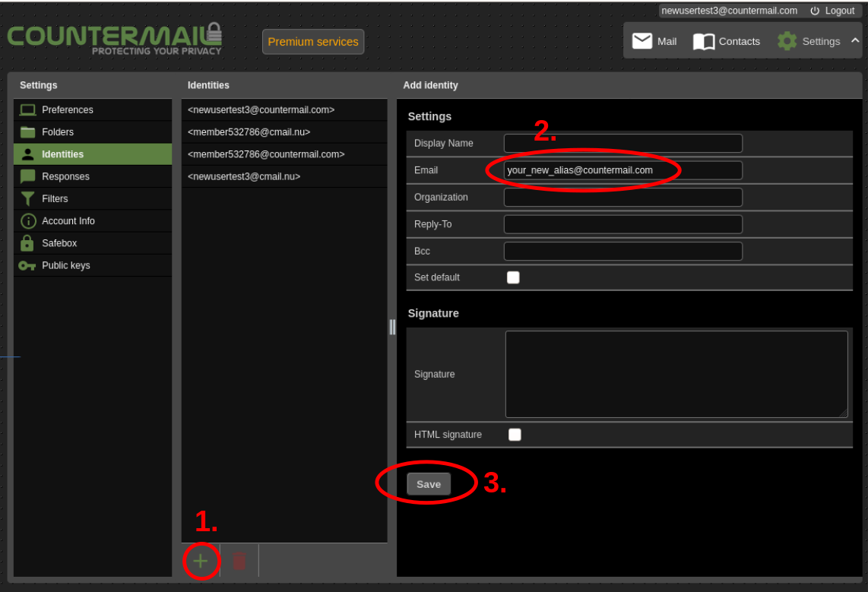Click the Save button
The height and width of the screenshot is (592, 868).
click(x=429, y=484)
